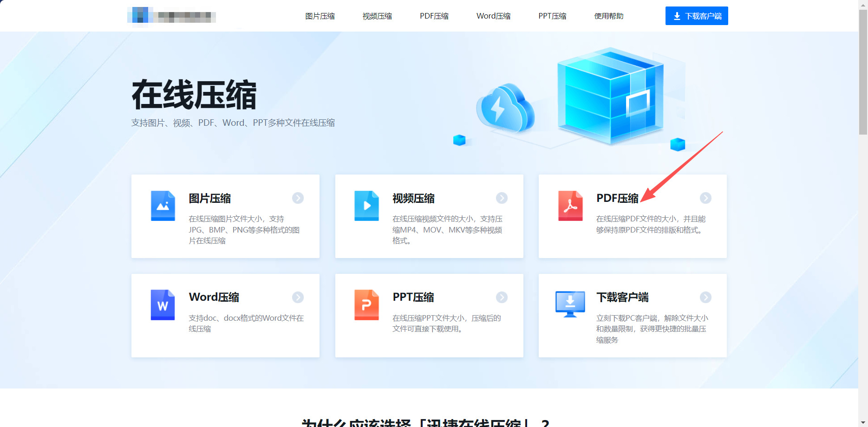The image size is (868, 427).
Task: Click the PPT压缩 card title
Action: [413, 298]
